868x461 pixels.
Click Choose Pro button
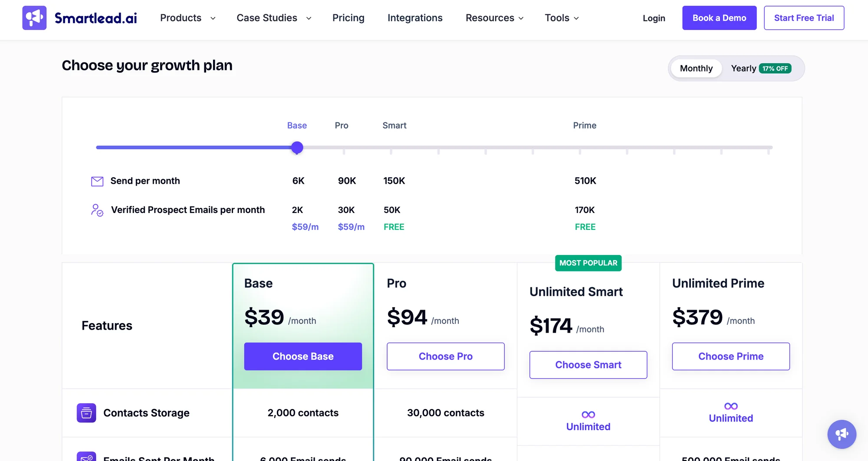click(x=446, y=356)
